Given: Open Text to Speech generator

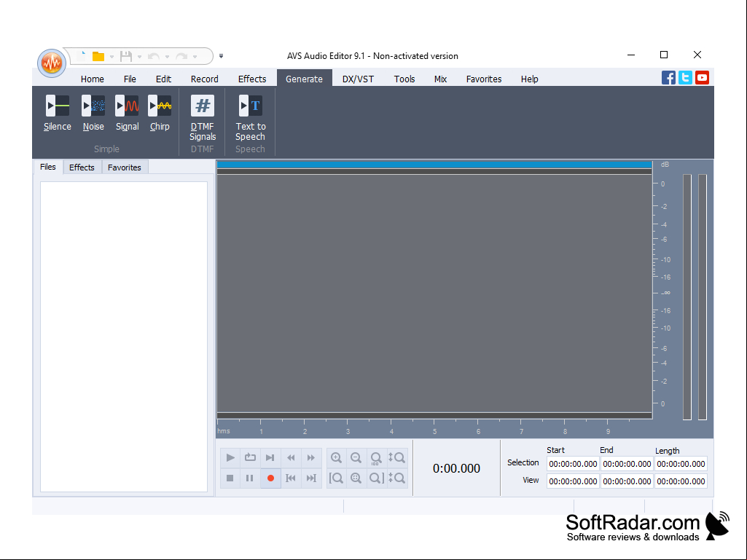Looking at the screenshot, I should click(250, 118).
